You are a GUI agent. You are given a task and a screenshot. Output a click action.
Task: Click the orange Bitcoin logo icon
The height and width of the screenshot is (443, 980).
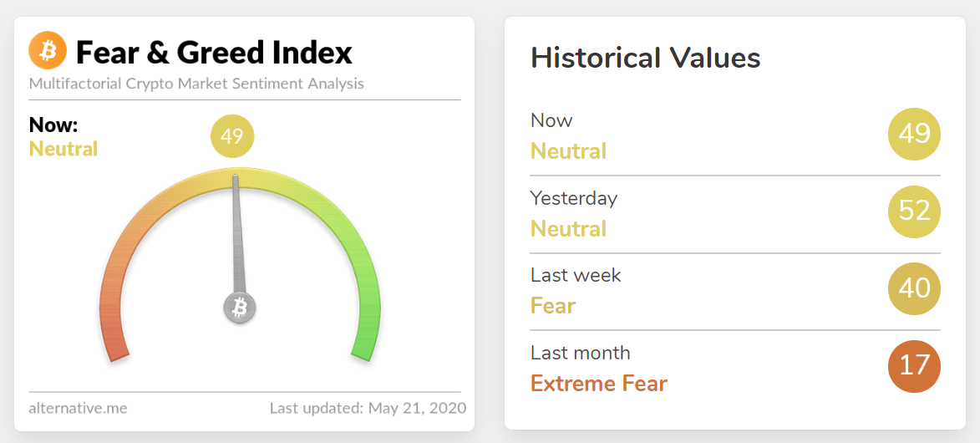(48, 50)
